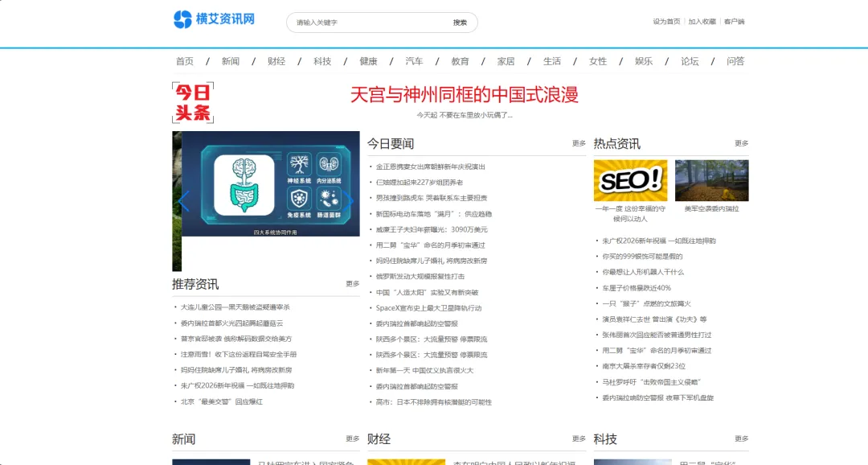The height and width of the screenshot is (465, 868).
Task: Advance to the next carousel slide arrow
Action: 348,200
